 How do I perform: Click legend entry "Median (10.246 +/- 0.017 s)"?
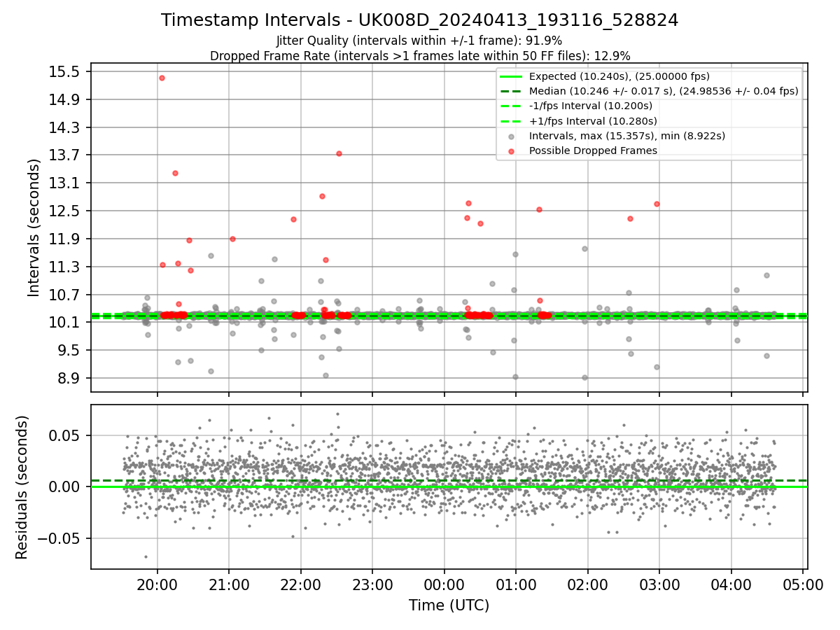[664, 91]
